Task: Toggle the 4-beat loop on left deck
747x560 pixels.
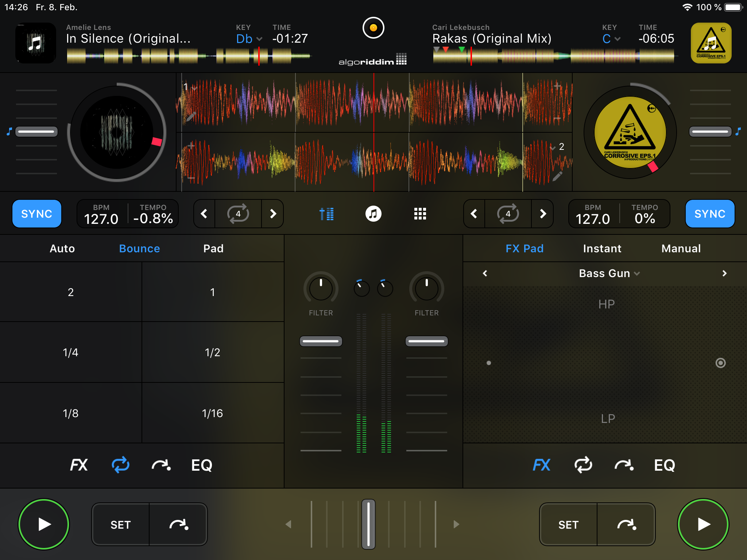Action: coord(238,214)
